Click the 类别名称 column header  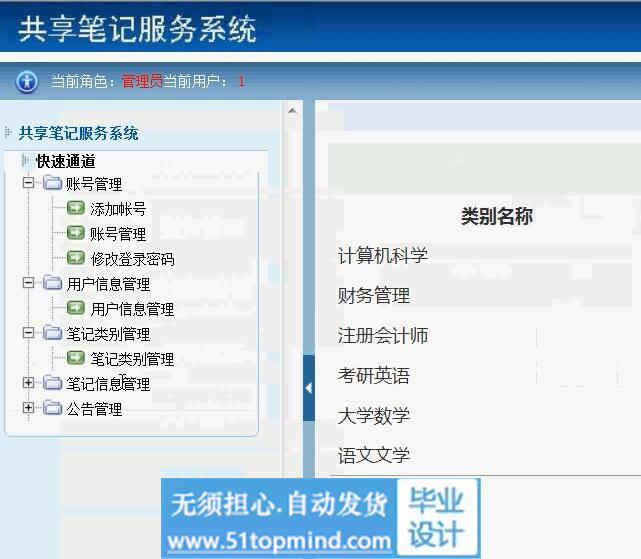tap(497, 216)
